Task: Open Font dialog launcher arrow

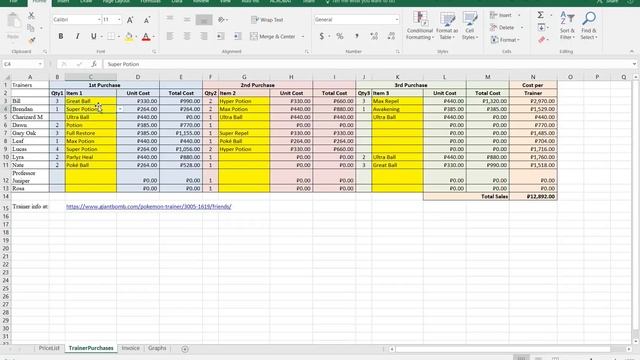Action: (x=154, y=52)
